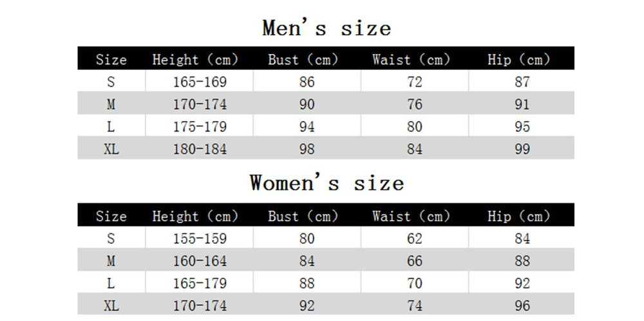The image size is (644, 321).
Task: Click the "Men's size" table title
Action: [327, 28]
